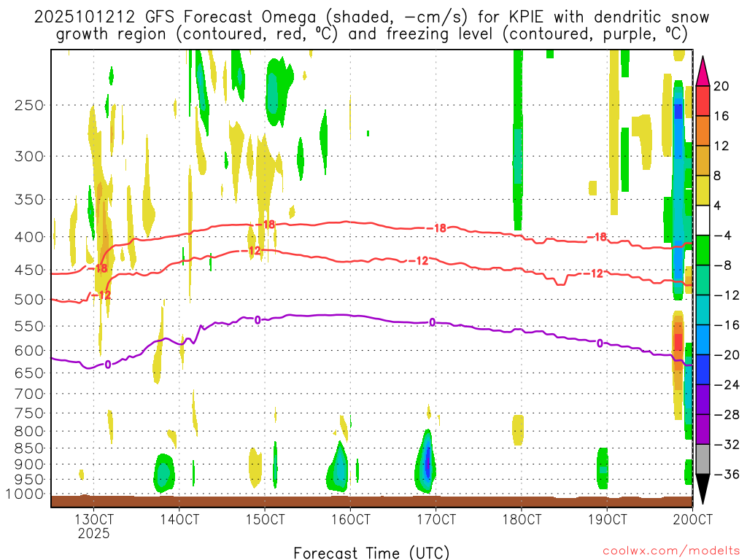
Task: Click the purple 0 label near 170CT
Action: pos(432,322)
